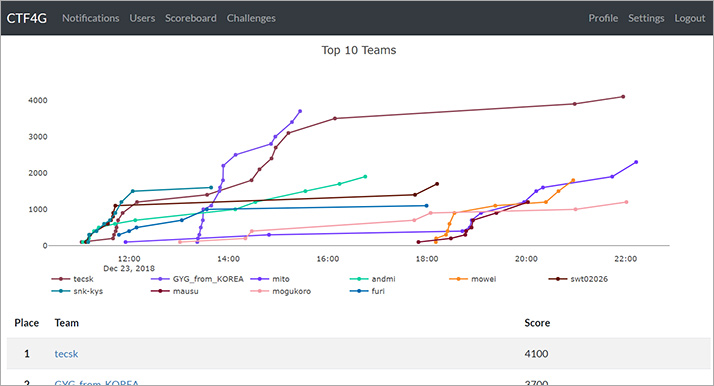Click Logout in the navbar
This screenshot has height=386, width=714.
(x=690, y=18)
